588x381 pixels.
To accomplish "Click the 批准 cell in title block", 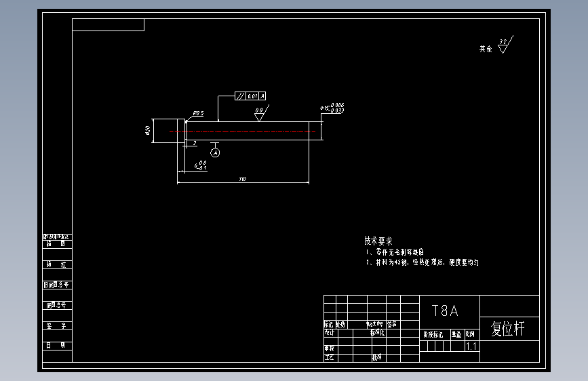I will coord(377,357).
